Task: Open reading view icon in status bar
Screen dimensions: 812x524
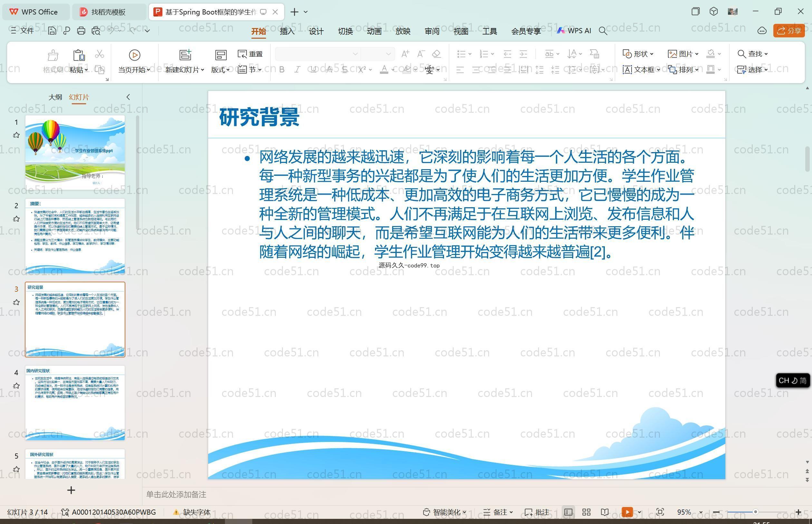Action: click(604, 512)
